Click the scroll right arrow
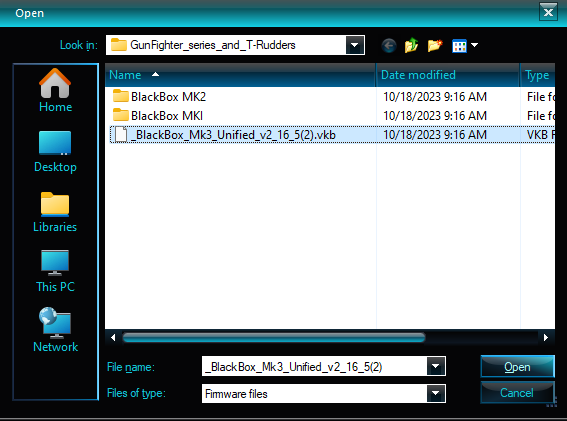The image size is (567, 421). 546,337
